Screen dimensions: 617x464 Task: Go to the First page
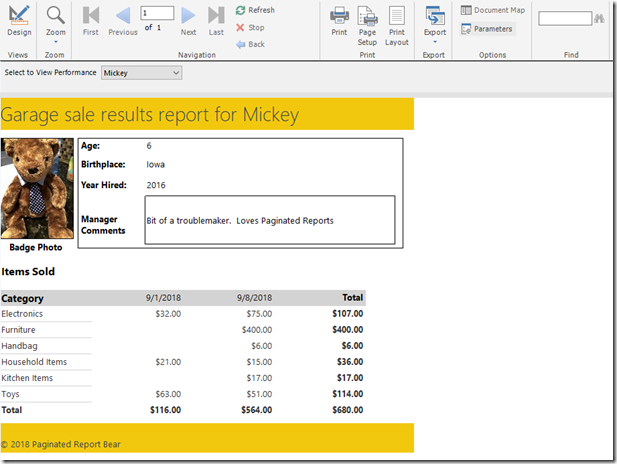coord(91,20)
